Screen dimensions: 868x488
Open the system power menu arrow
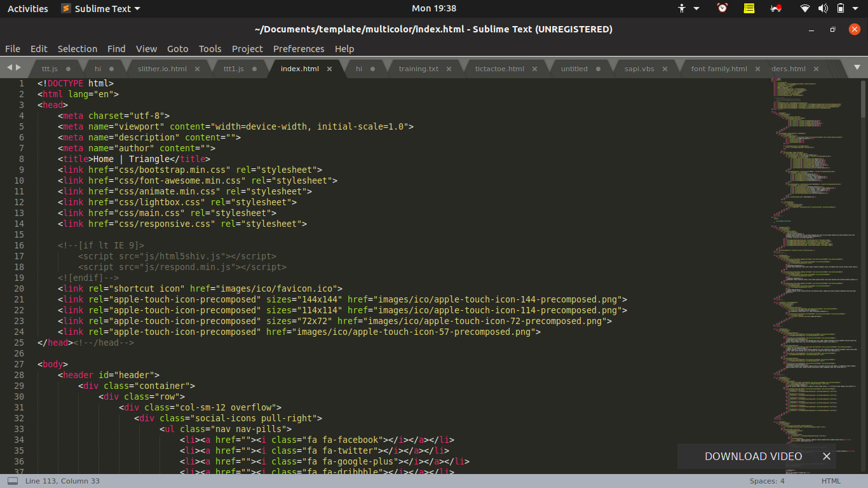856,8
